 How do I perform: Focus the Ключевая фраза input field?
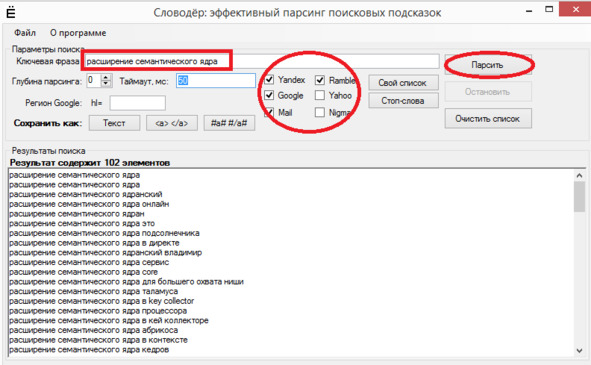(x=262, y=61)
